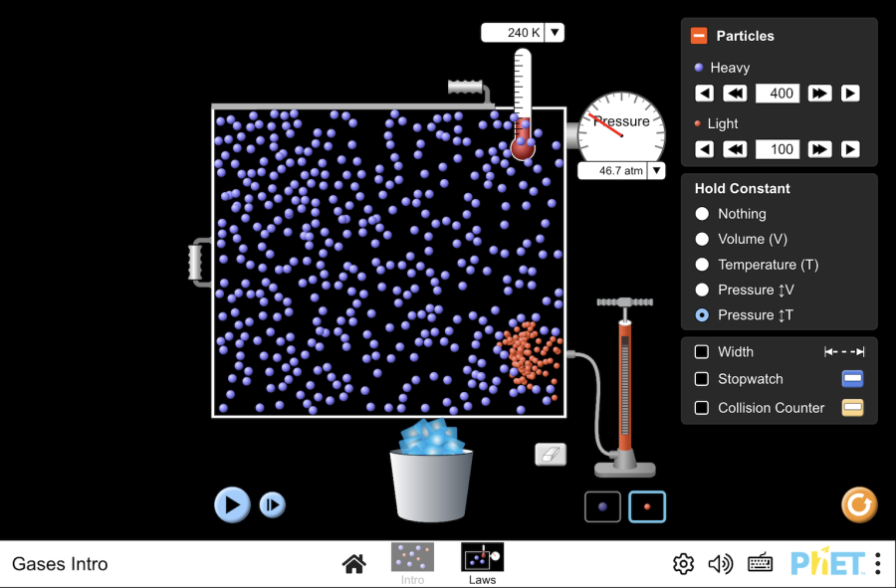896x588 pixels.
Task: Open the PhET options menu
Action: (x=877, y=564)
